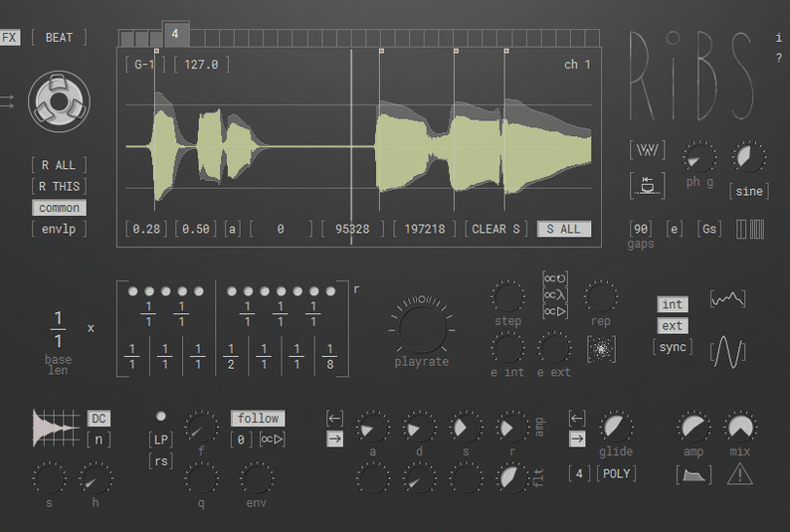Image resolution: width=790 pixels, height=532 pixels.
Task: Toggle the FX button
Action: pyautogui.click(x=10, y=37)
